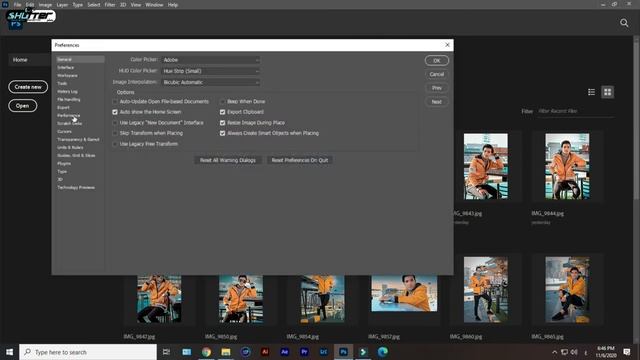Viewport: 640px width, 360px height.
Task: Open File Explorer from the taskbar
Action: pos(226,352)
